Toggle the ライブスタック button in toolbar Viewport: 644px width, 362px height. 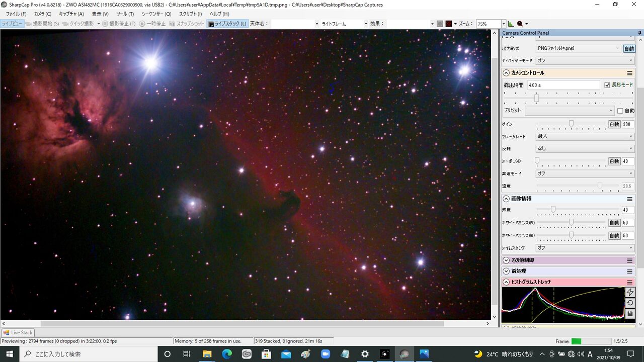pyautogui.click(x=227, y=24)
